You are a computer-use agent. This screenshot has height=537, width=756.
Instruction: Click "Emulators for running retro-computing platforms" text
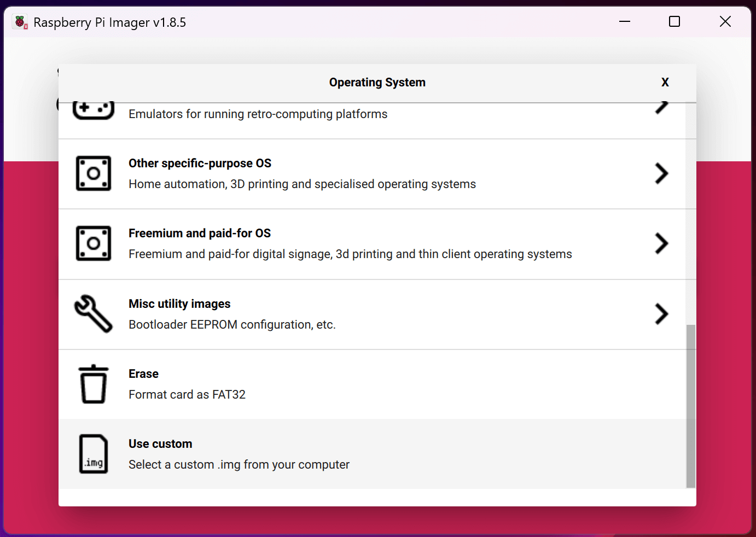click(x=258, y=114)
